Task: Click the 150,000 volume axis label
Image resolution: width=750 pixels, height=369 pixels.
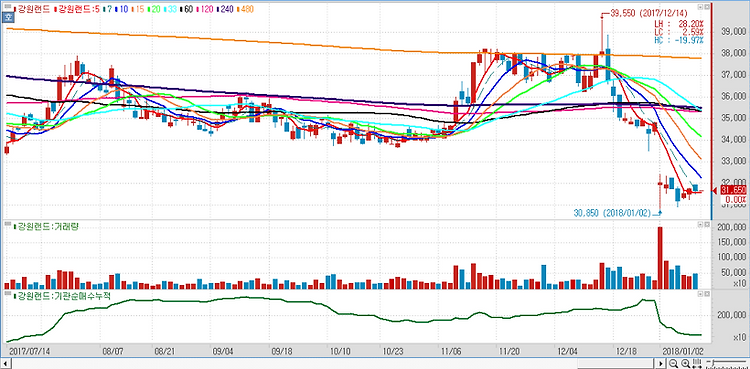Action: click(732, 242)
